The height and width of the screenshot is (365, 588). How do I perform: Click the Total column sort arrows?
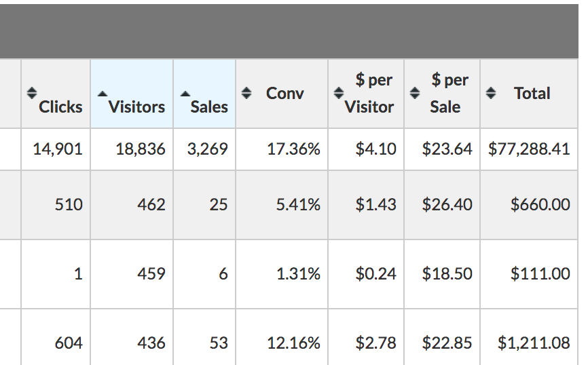tap(490, 93)
